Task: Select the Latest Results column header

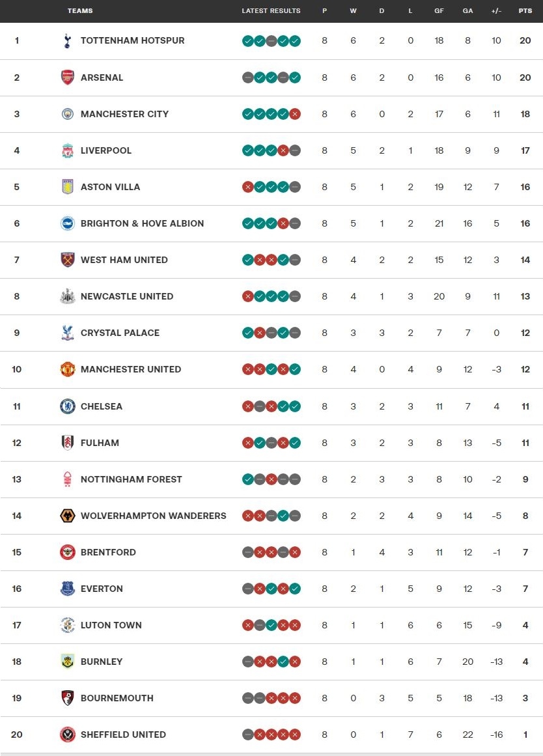Action: tap(271, 10)
